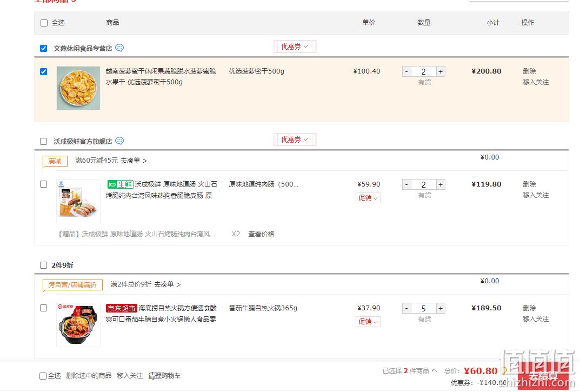Open chat with 文苑休闲食品专营店 customer service
Screen dimensions: 580x392
119,48
